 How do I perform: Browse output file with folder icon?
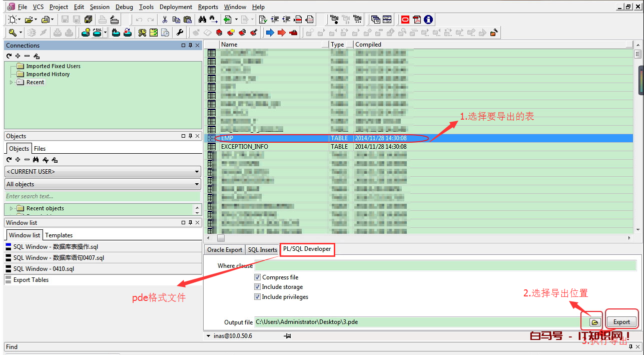(595, 322)
